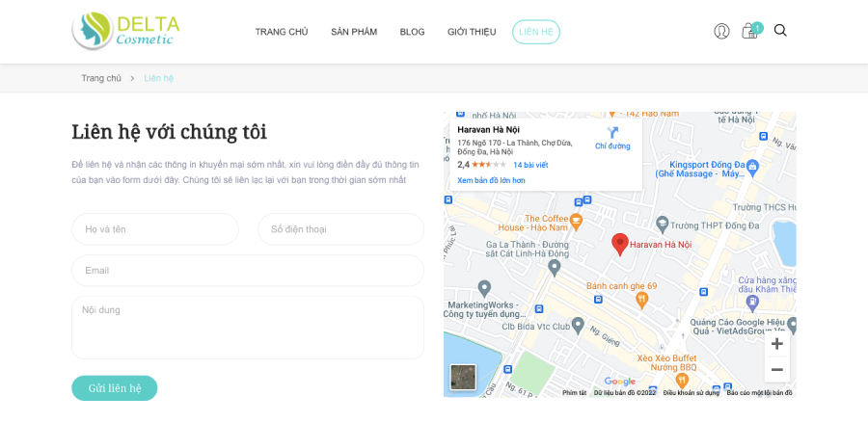Click the Kingsport Đống Đa shop marker

(x=752, y=166)
